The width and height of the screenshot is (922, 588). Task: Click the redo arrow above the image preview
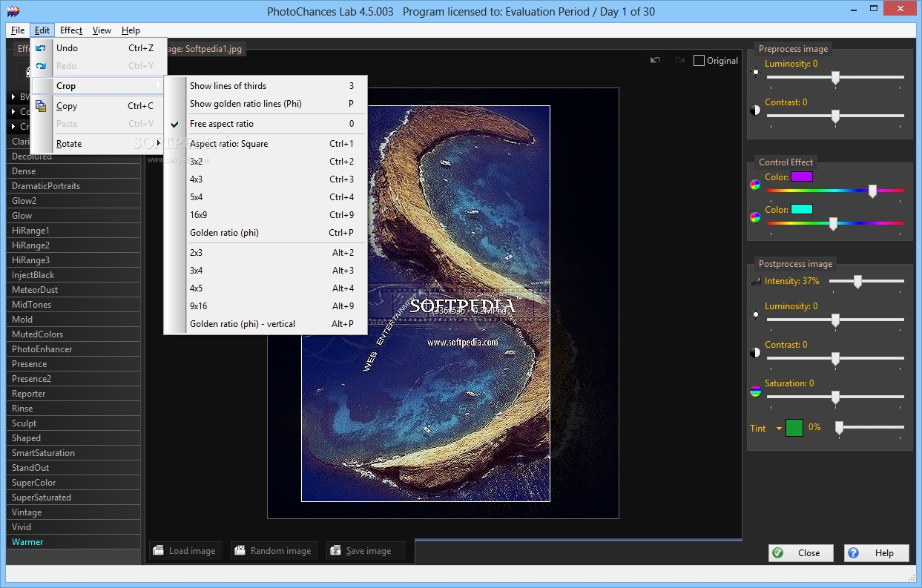click(x=679, y=60)
